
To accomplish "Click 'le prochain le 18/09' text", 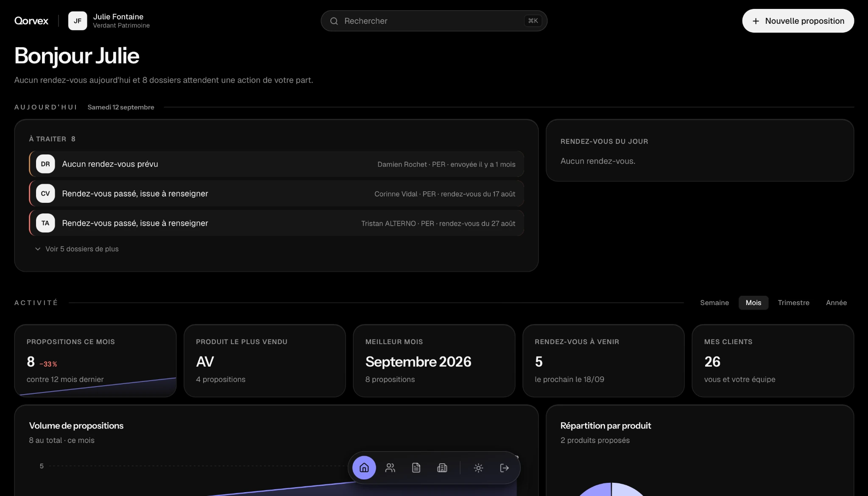I will pos(569,379).
